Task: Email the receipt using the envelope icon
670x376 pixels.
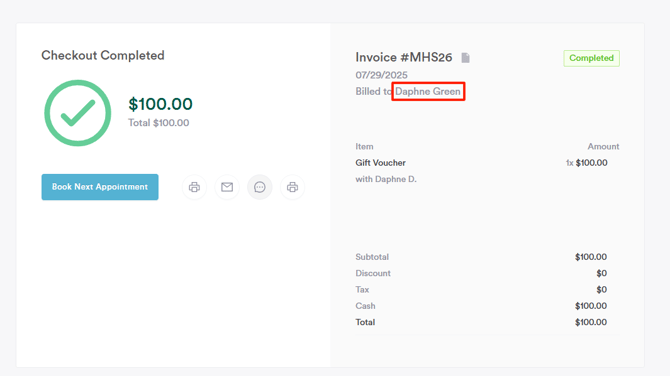Action: 227,187
